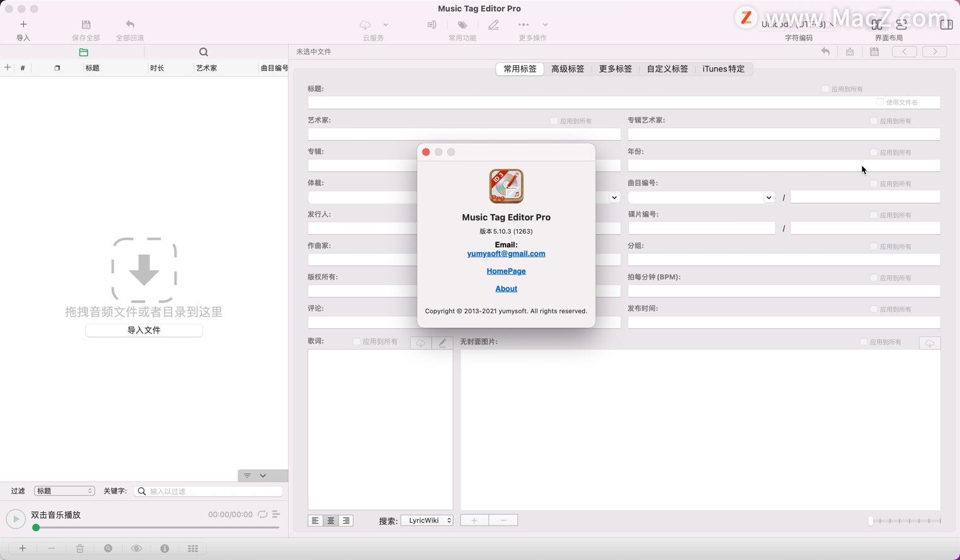This screenshot has height=560, width=960.
Task: Switch to 常用标签 tab
Action: pos(520,69)
